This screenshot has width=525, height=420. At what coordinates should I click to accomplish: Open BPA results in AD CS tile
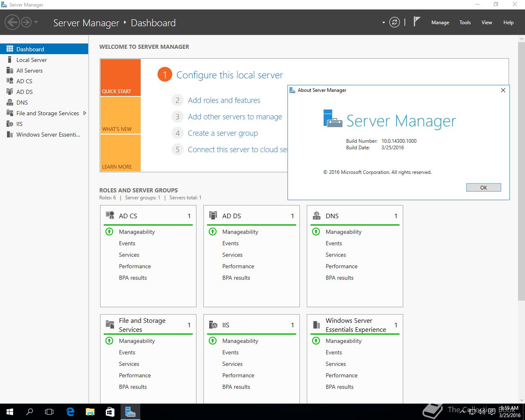tap(133, 278)
